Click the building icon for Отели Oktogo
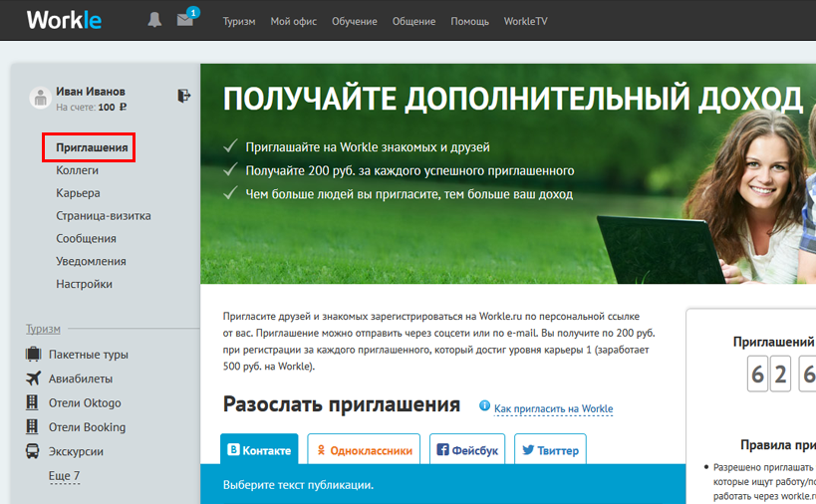The image size is (816, 504). pyautogui.click(x=32, y=402)
